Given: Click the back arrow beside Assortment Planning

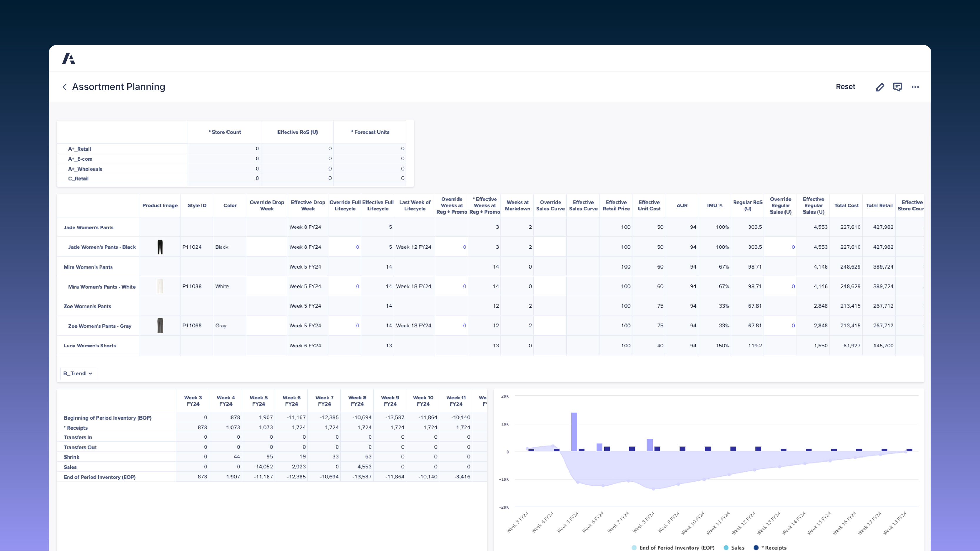Looking at the screenshot, I should point(65,87).
